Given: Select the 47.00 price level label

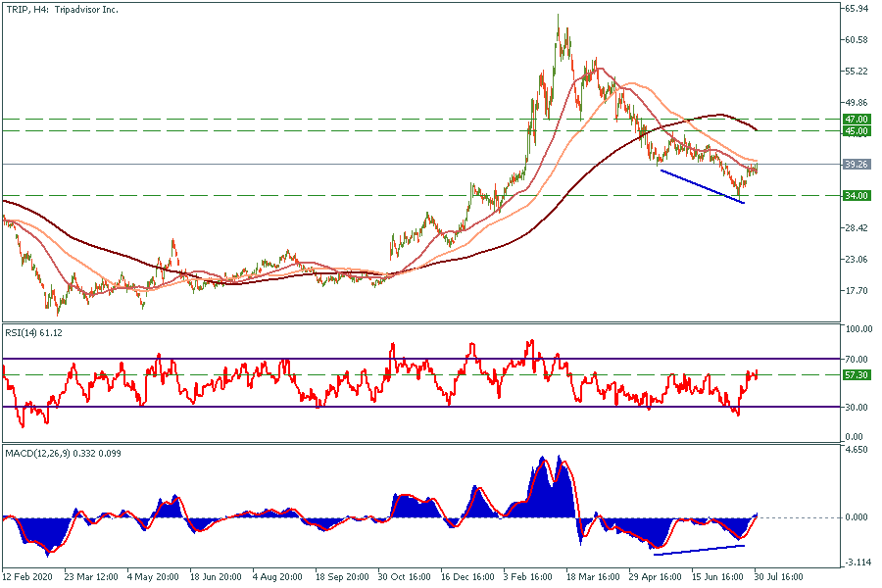Looking at the screenshot, I should tap(857, 119).
